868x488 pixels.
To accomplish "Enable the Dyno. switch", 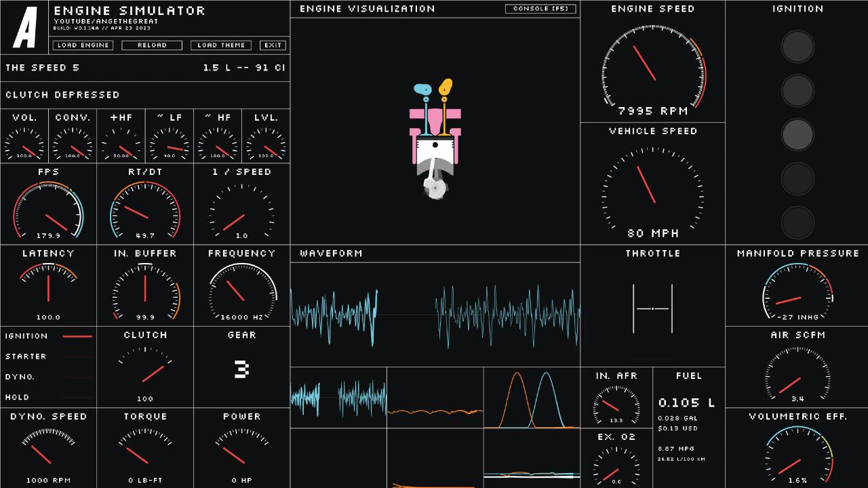I will 77,377.
